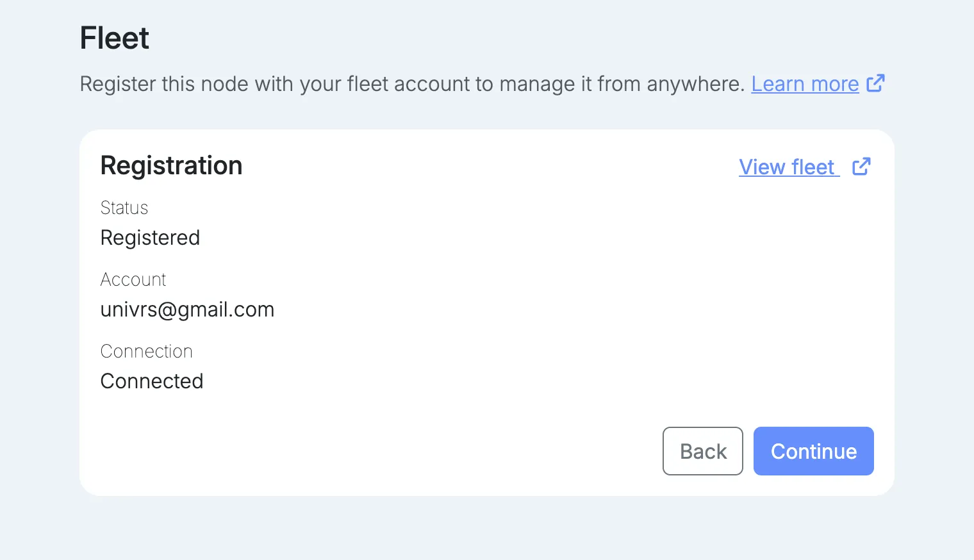
Task: Go back using the Back button
Action: pos(703,451)
